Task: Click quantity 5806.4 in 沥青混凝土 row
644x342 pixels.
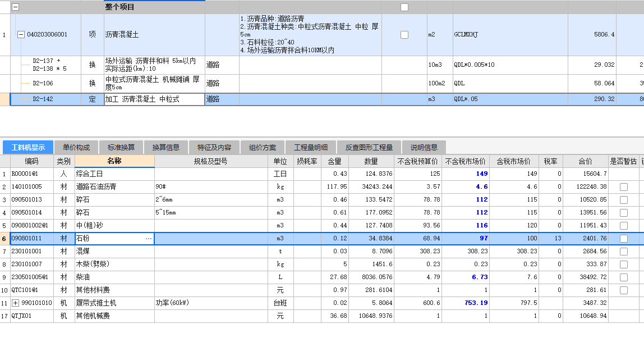Action: [x=591, y=34]
